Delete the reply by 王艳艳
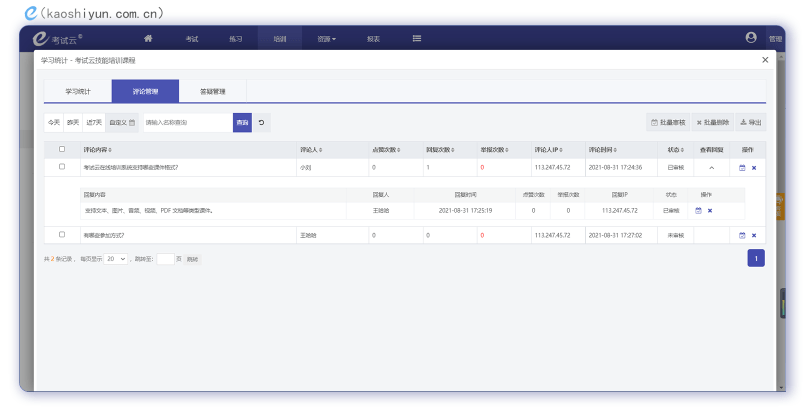Screen dimensions: 807x408 point(710,211)
